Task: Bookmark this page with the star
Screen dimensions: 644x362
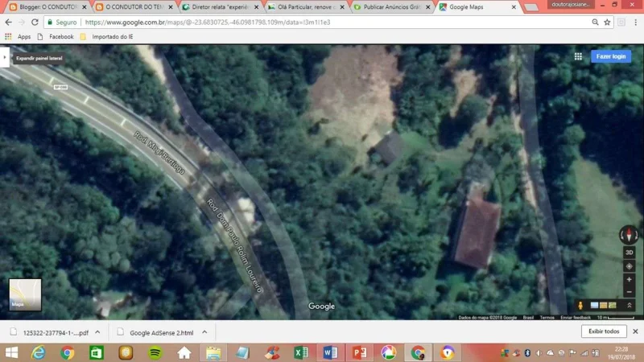Action: click(607, 23)
